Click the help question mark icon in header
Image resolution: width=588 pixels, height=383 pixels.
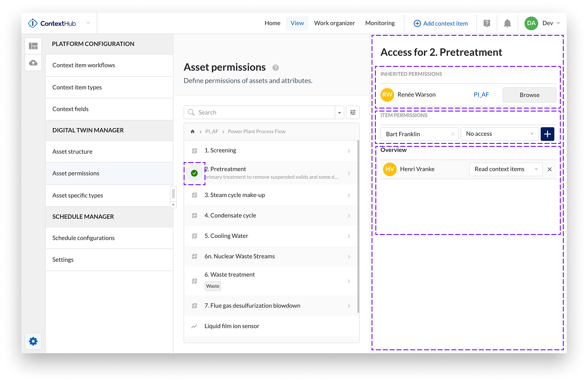[x=487, y=23]
